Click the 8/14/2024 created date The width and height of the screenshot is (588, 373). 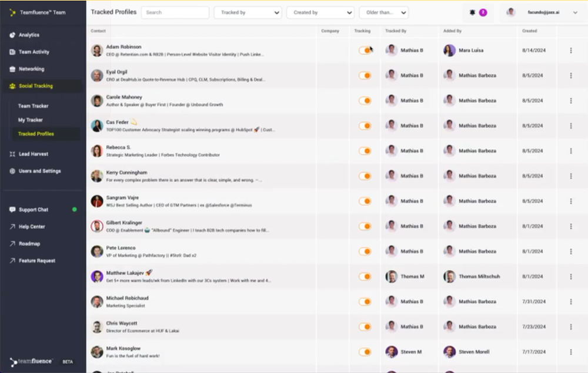(x=534, y=50)
